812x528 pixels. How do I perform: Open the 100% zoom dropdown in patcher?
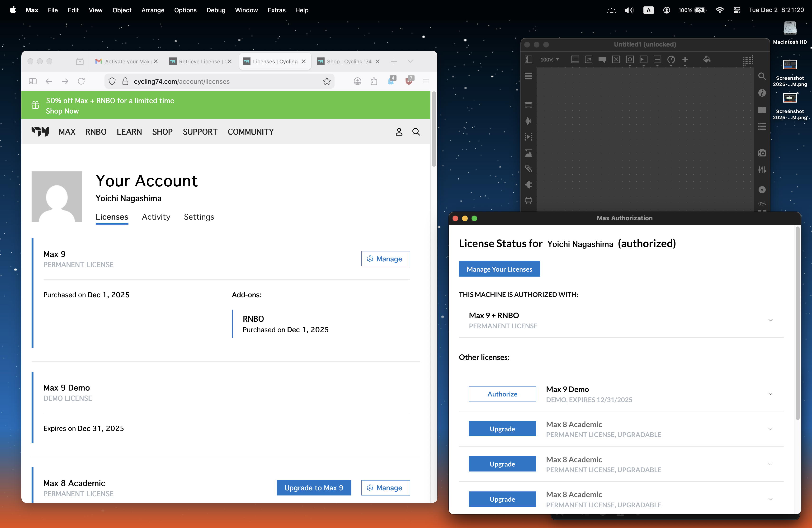coord(549,60)
